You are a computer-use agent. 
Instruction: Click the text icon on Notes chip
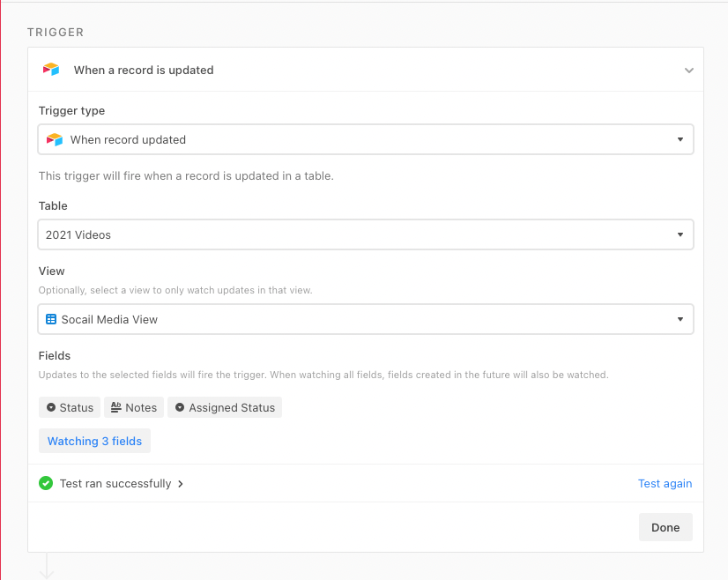[116, 407]
